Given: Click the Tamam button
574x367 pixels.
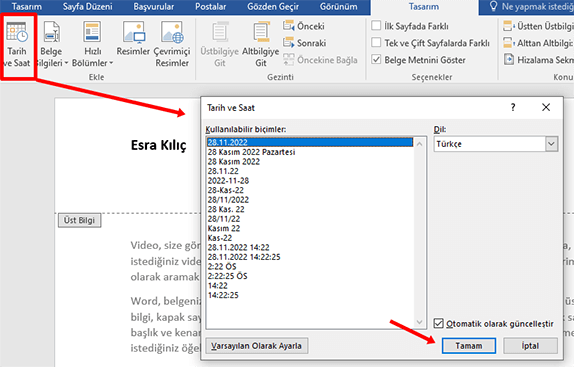Looking at the screenshot, I should click(469, 346).
